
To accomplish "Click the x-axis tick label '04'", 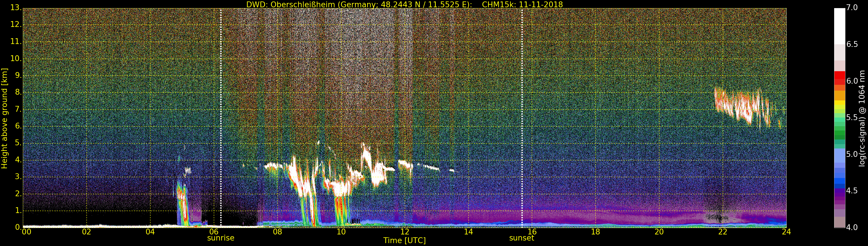I will (x=150, y=232).
